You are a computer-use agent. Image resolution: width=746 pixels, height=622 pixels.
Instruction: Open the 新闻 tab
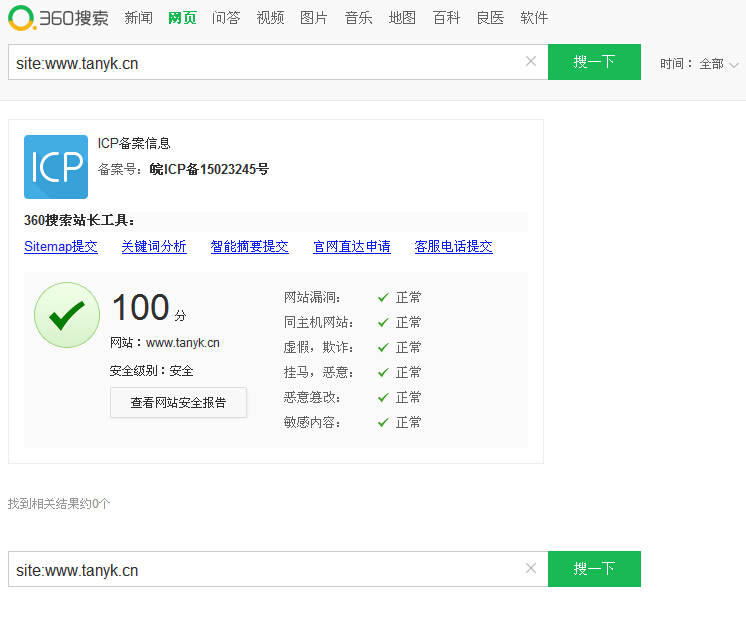coord(138,18)
